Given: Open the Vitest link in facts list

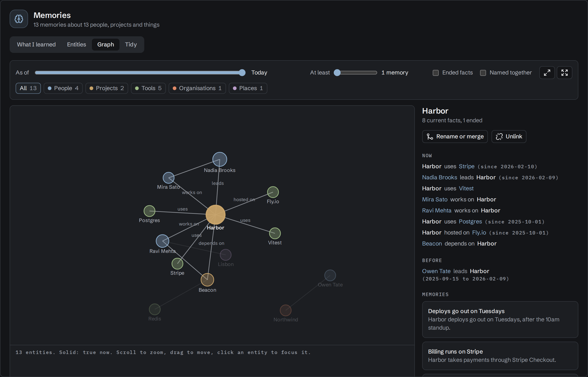Looking at the screenshot, I should (x=466, y=188).
